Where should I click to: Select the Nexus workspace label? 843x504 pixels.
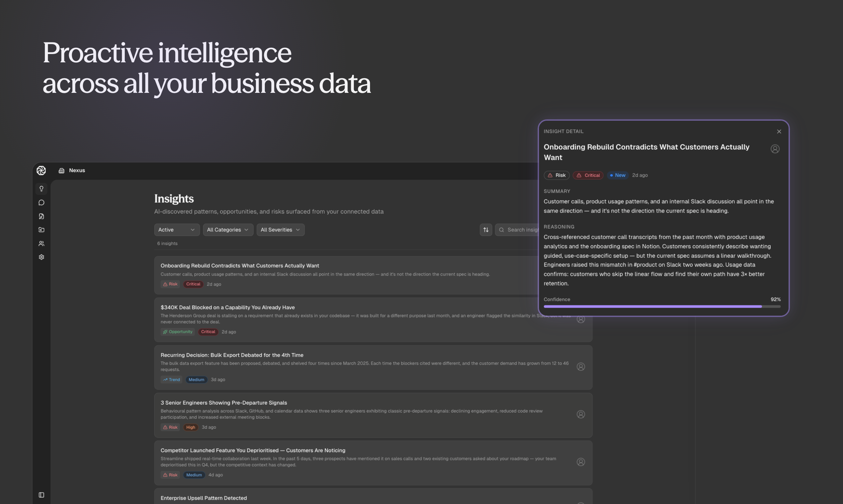click(77, 170)
